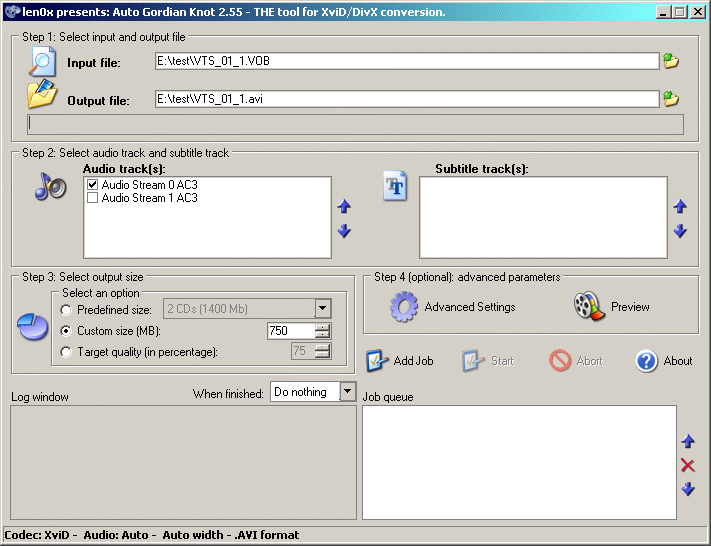Click the input file magnifier document icon

43,61
